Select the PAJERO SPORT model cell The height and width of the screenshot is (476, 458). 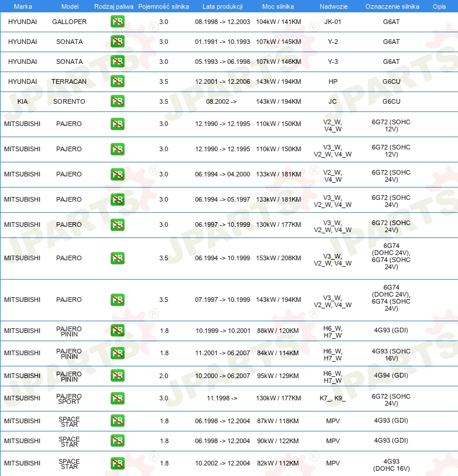[69, 399]
